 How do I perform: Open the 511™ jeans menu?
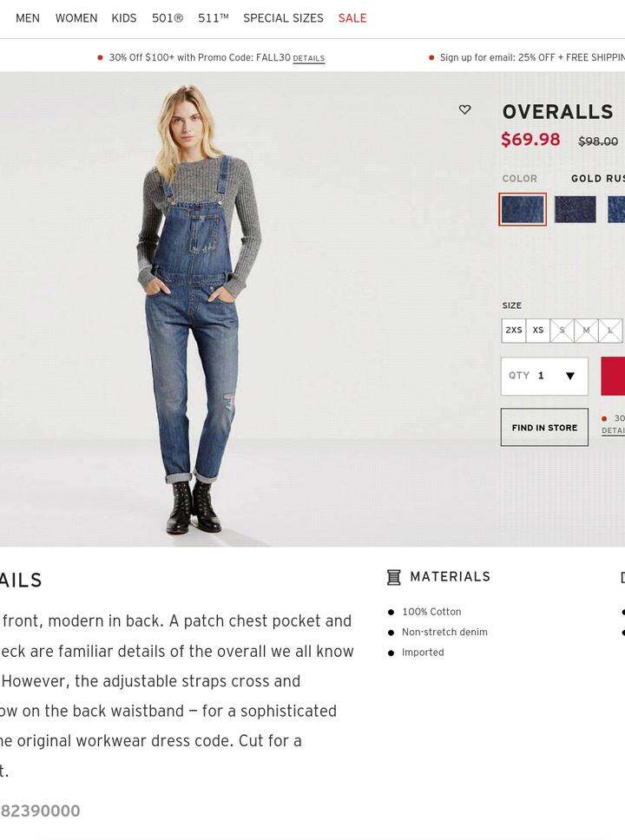pyautogui.click(x=214, y=18)
